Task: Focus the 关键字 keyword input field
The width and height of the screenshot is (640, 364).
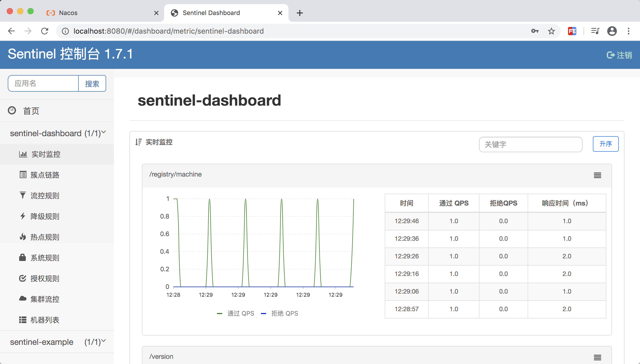Action: point(530,144)
